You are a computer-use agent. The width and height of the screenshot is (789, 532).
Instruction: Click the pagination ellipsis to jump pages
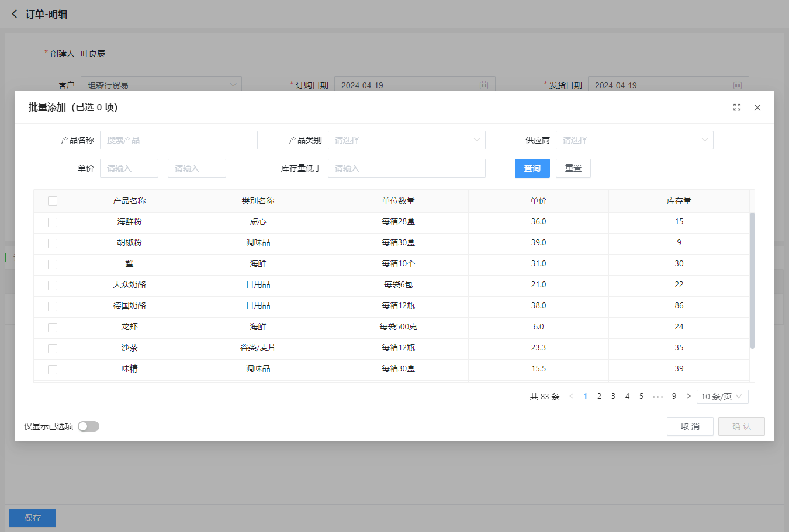(x=657, y=397)
